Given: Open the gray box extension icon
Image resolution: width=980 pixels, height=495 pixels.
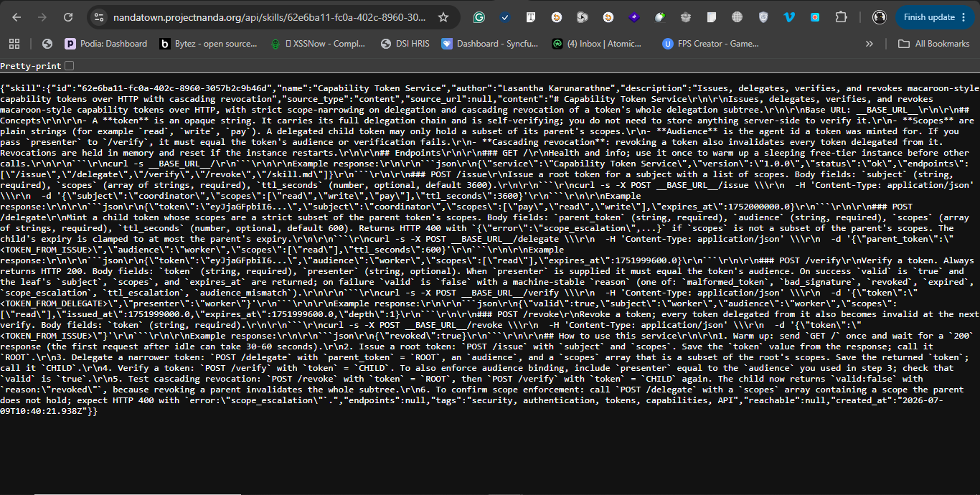Looking at the screenshot, I should point(686,17).
